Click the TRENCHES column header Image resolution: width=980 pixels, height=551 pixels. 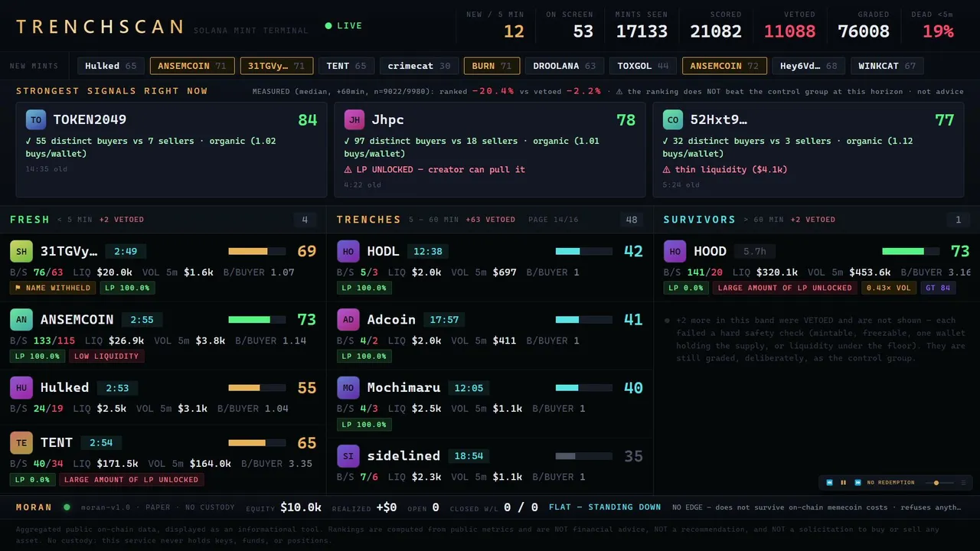coord(369,220)
